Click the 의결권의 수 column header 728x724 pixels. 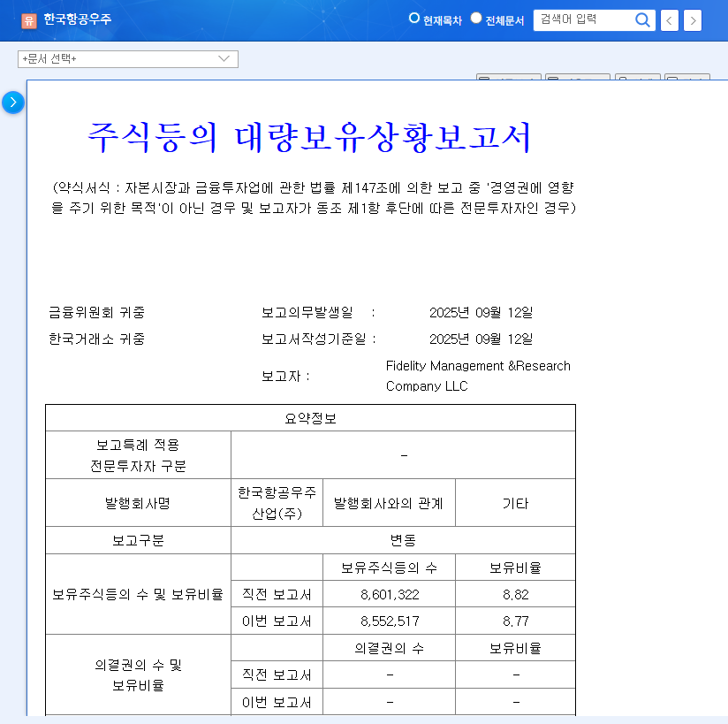pyautogui.click(x=389, y=648)
